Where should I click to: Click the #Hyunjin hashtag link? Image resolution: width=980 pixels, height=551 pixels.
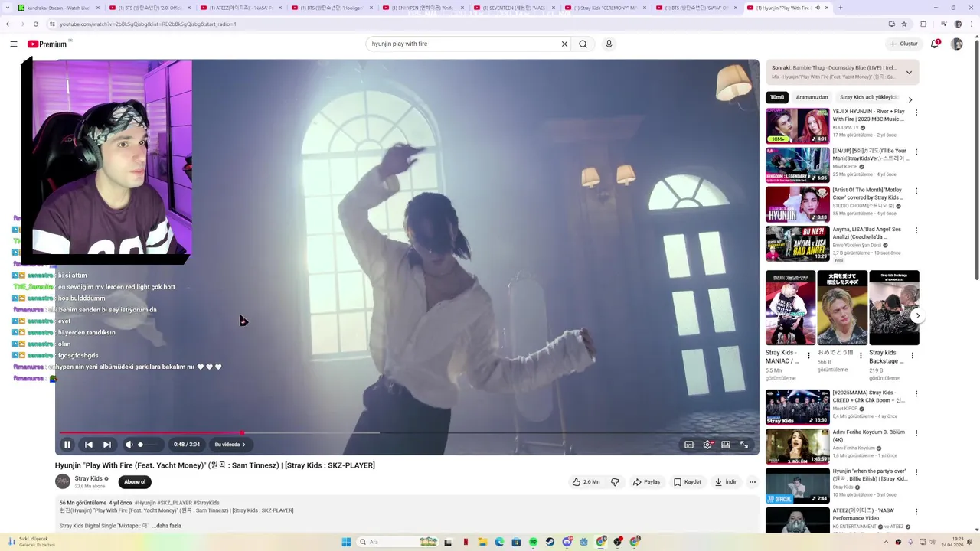point(145,503)
